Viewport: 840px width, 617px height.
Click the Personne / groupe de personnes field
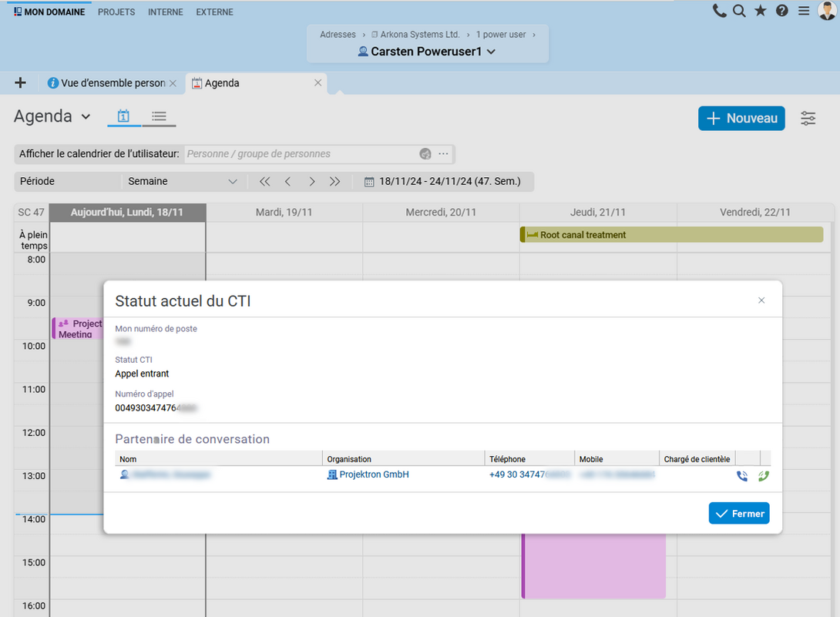[301, 154]
